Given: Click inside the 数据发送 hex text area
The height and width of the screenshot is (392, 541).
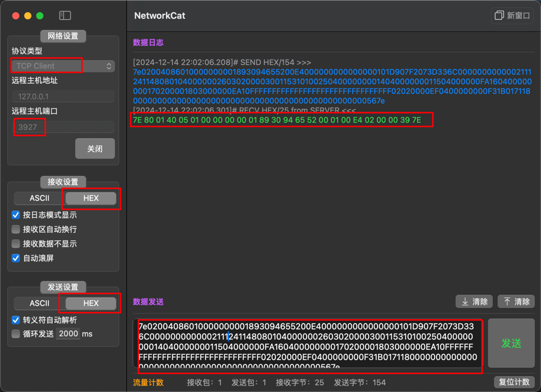Looking at the screenshot, I should (308, 344).
